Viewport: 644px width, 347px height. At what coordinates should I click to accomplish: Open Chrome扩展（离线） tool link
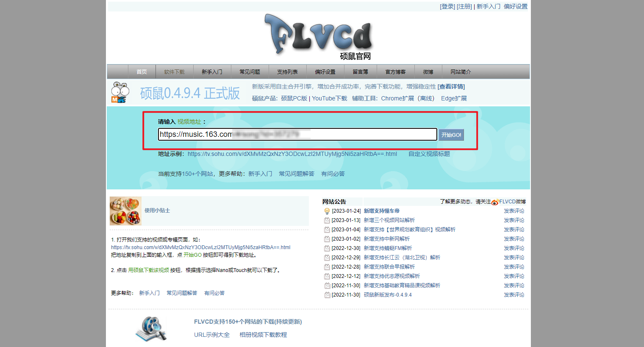coord(408,98)
